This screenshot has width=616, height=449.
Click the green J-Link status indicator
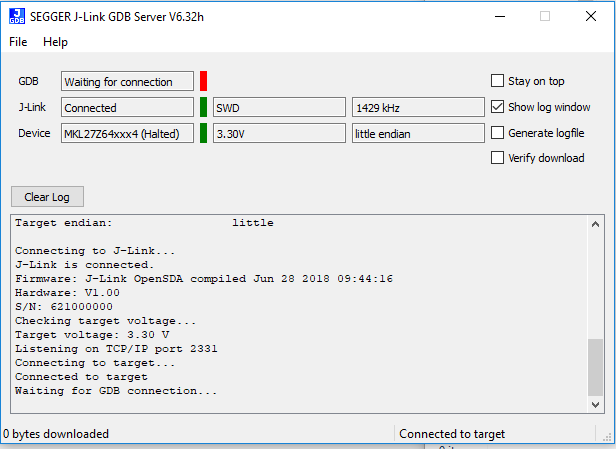[x=204, y=107]
